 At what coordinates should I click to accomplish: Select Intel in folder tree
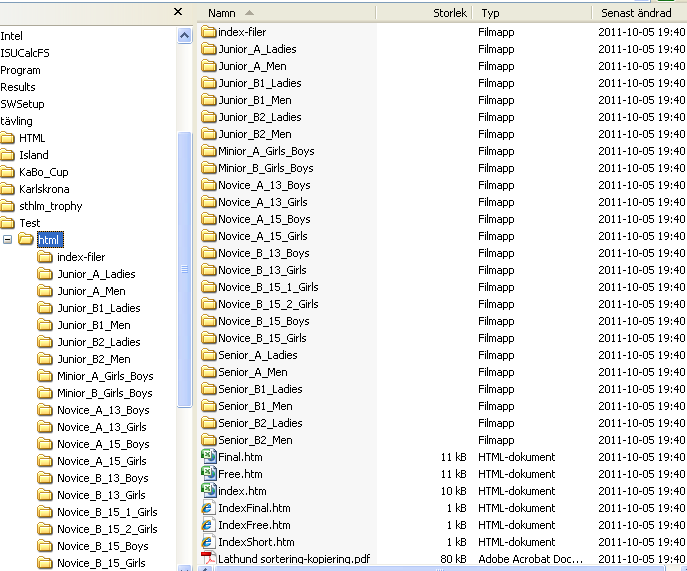coord(11,36)
